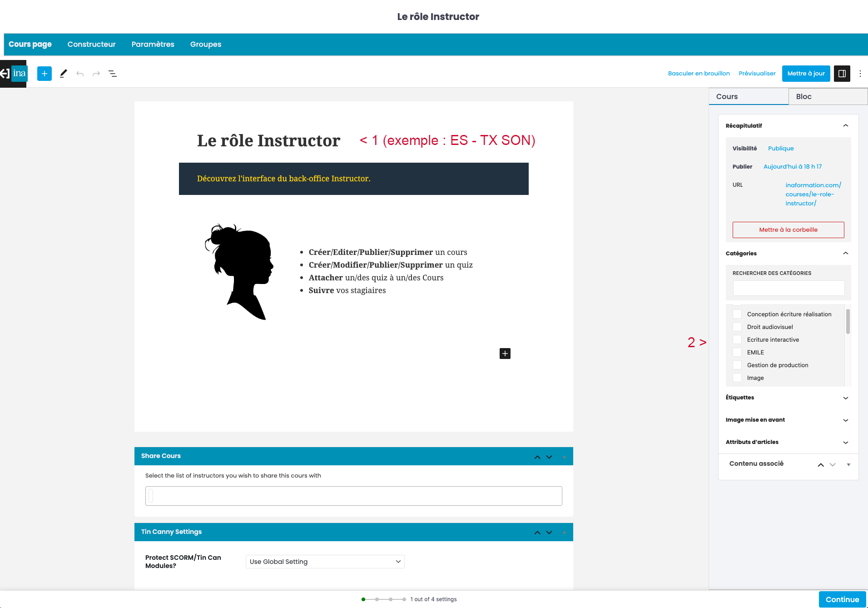Open the Protect SCORM/Tin Can dropdown
Image resolution: width=868 pixels, height=608 pixels.
(x=325, y=562)
